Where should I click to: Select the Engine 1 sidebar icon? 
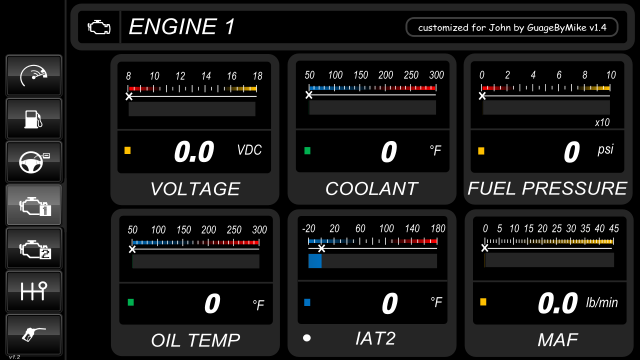point(34,205)
